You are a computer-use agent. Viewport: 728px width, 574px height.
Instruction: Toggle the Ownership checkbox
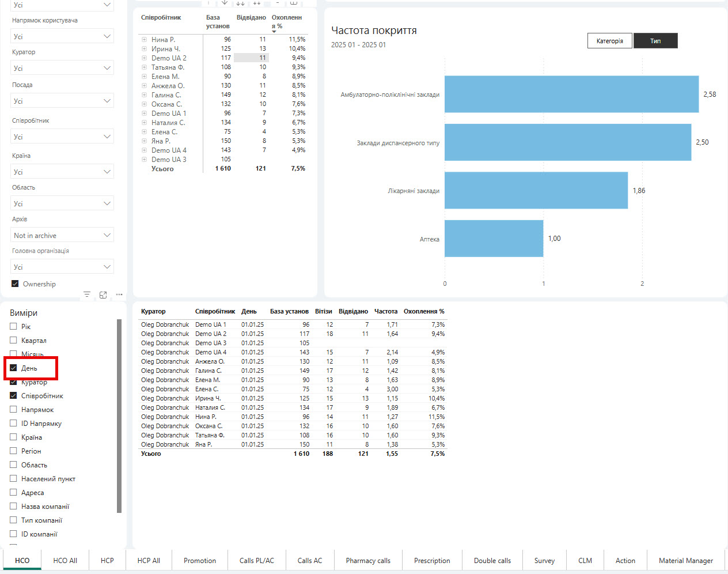tap(16, 284)
